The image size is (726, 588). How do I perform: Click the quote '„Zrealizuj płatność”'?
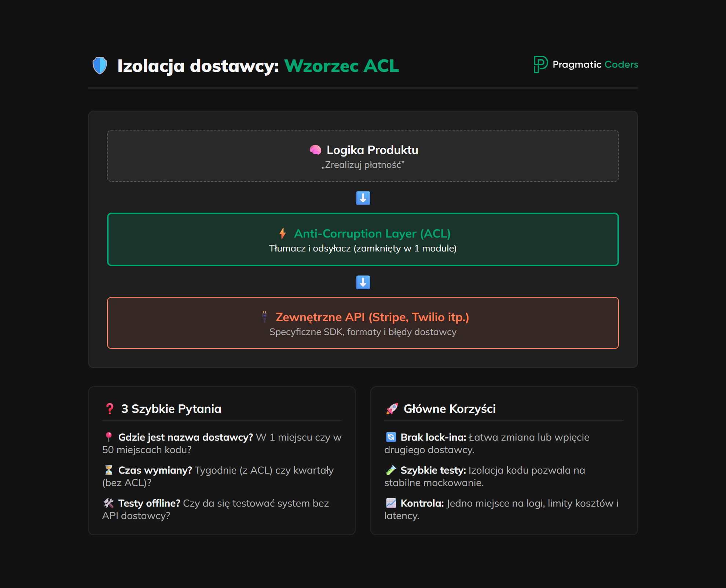click(363, 165)
